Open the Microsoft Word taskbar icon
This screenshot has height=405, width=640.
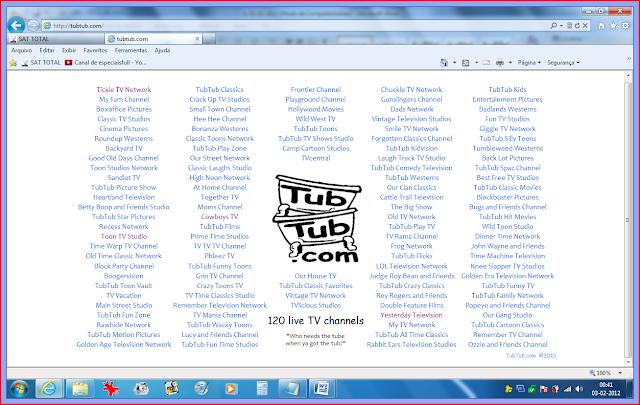tap(322, 389)
